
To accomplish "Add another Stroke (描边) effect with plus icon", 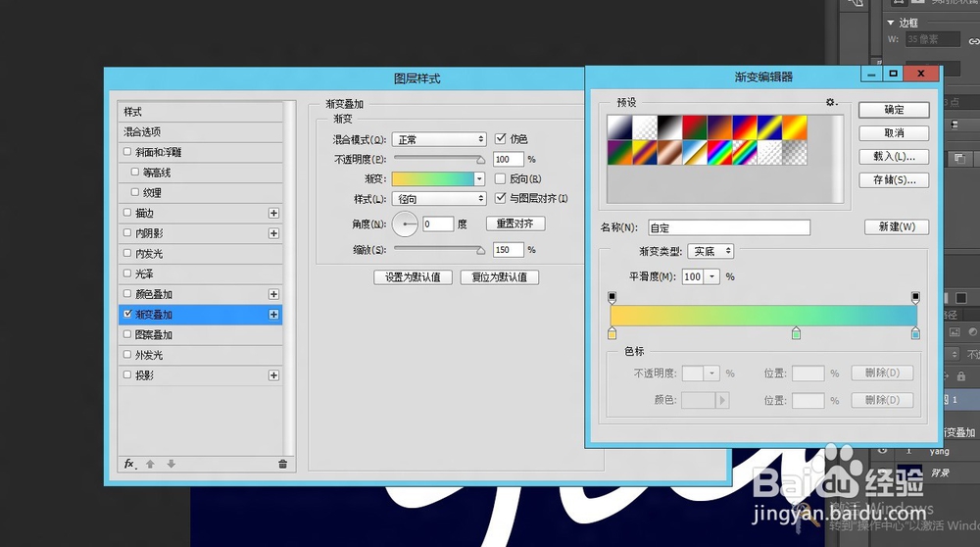I will point(273,213).
